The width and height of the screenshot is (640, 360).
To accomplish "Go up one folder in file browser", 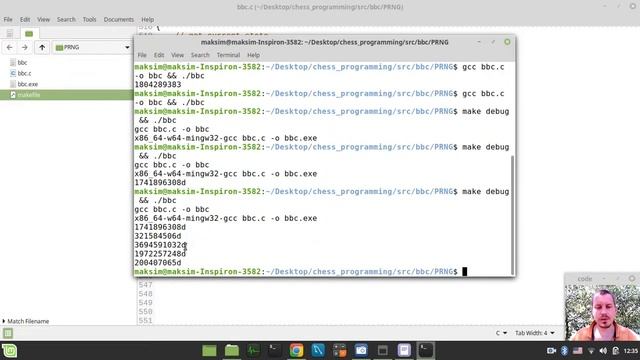I will click(42, 47).
